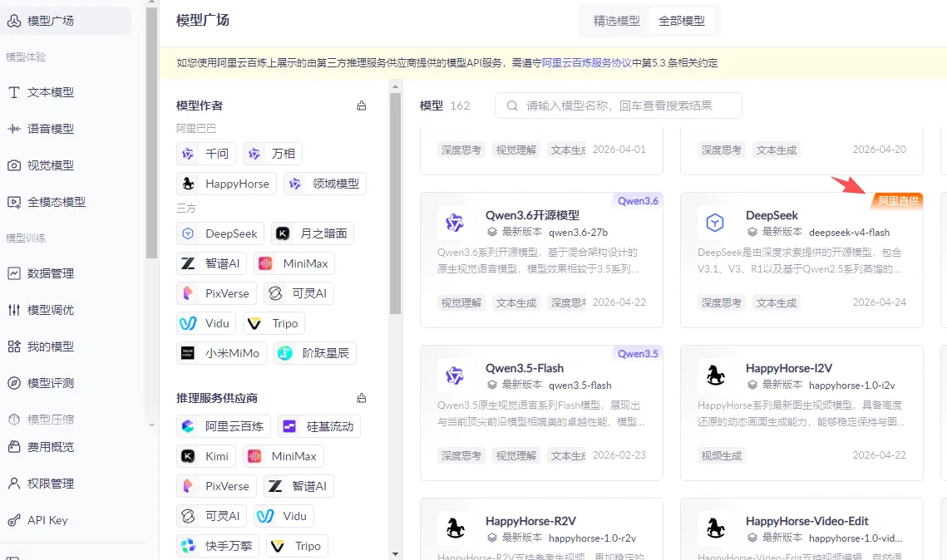Filter by third-party author Tripo
Screen dimensions: 947x560
point(274,323)
